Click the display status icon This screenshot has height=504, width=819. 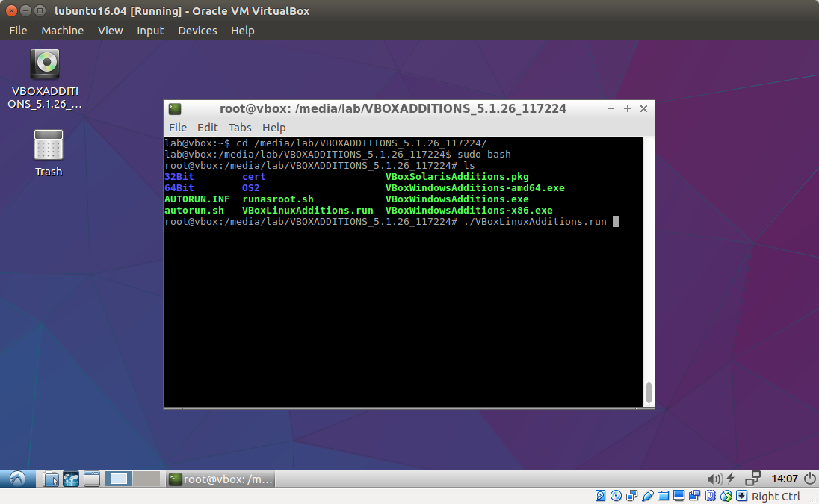click(679, 496)
